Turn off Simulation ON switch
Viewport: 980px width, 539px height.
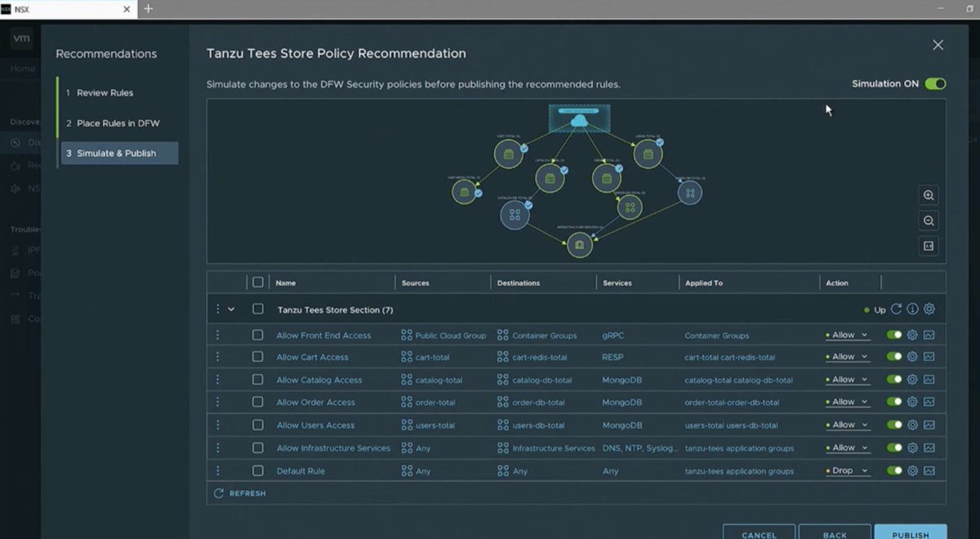click(x=935, y=83)
